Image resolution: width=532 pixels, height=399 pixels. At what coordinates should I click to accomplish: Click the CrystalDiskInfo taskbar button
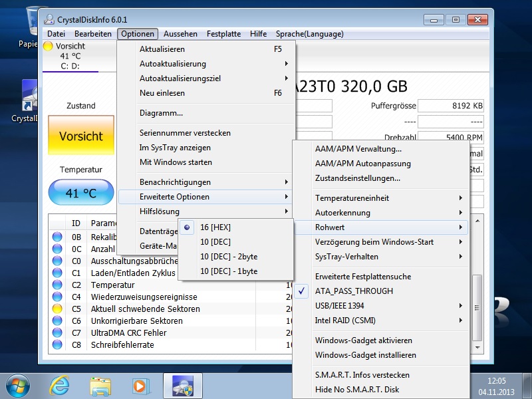coord(182,386)
